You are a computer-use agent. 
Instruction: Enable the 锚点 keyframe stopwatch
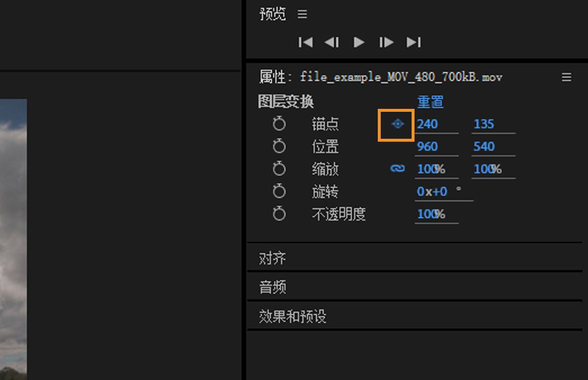pos(279,124)
